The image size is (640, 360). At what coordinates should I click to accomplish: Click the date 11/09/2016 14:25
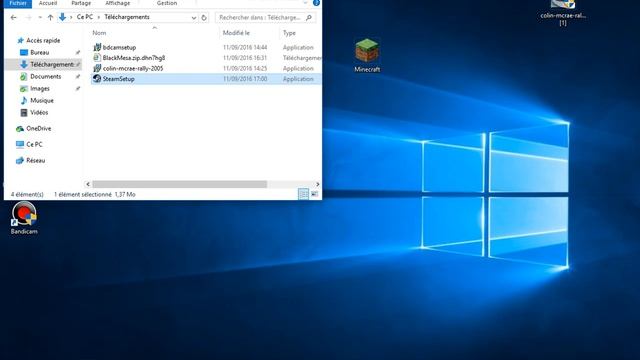[245, 68]
